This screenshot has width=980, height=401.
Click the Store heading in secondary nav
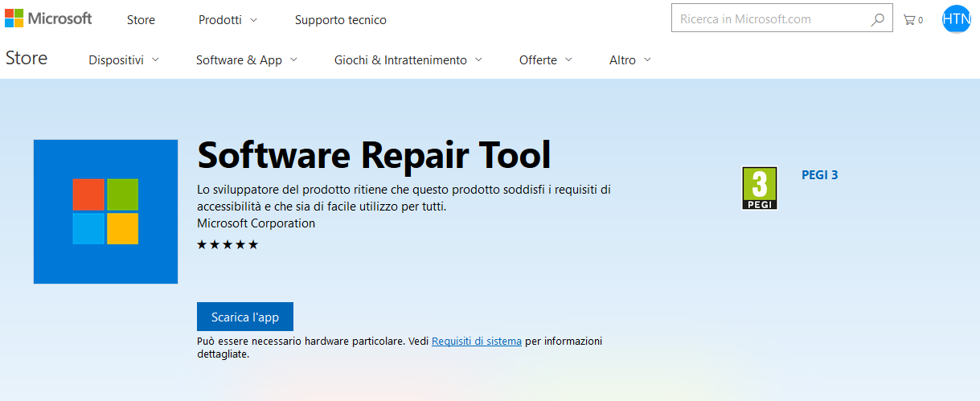click(x=27, y=58)
